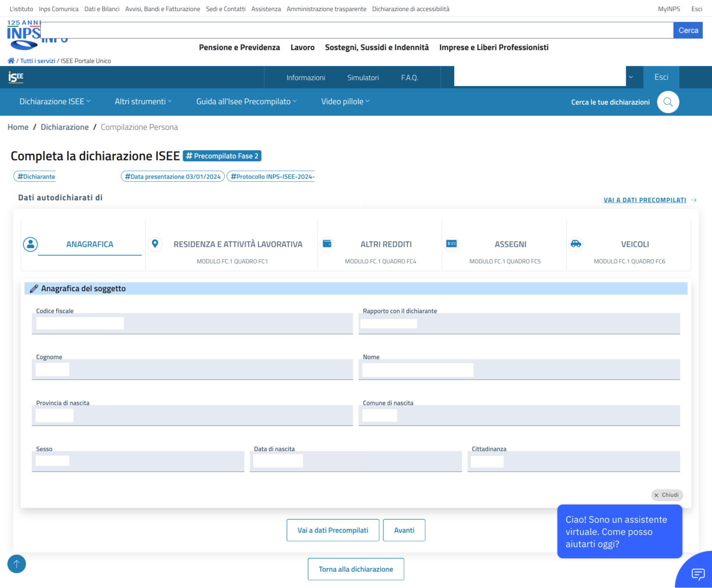Open Dichiarazione di accessibilità link
This screenshot has height=588, width=712.
point(411,9)
